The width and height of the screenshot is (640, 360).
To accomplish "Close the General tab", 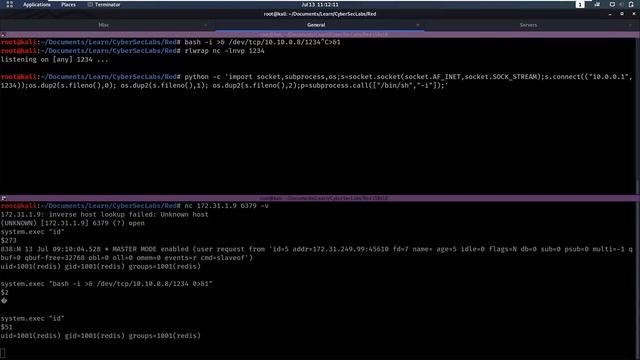I will coord(418,25).
